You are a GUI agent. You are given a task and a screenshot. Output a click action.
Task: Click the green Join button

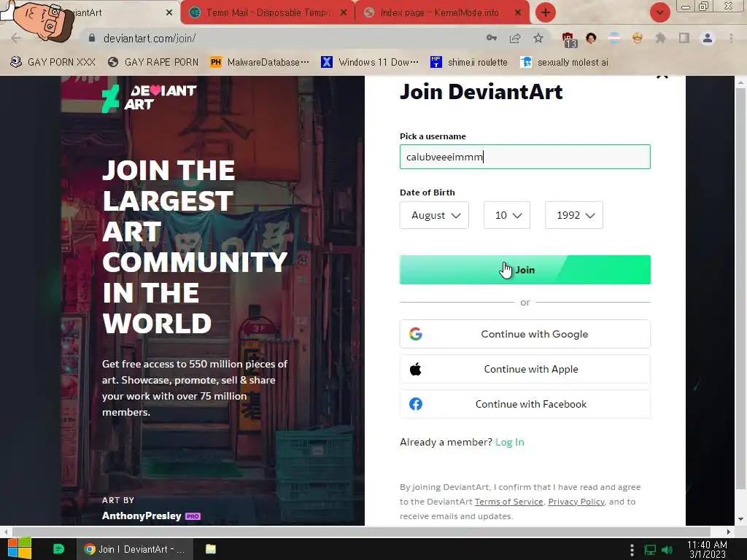click(x=525, y=270)
